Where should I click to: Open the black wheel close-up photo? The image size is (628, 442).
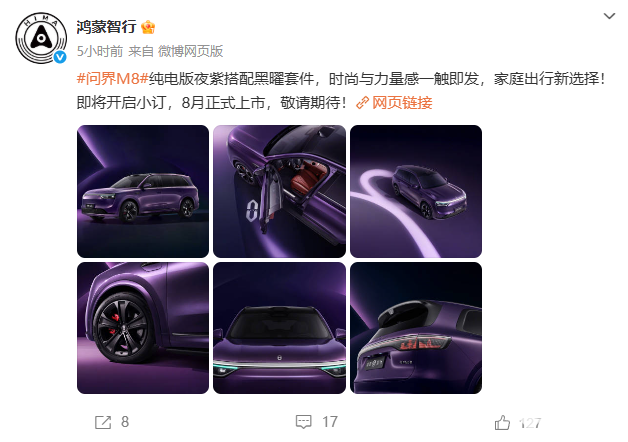click(143, 328)
